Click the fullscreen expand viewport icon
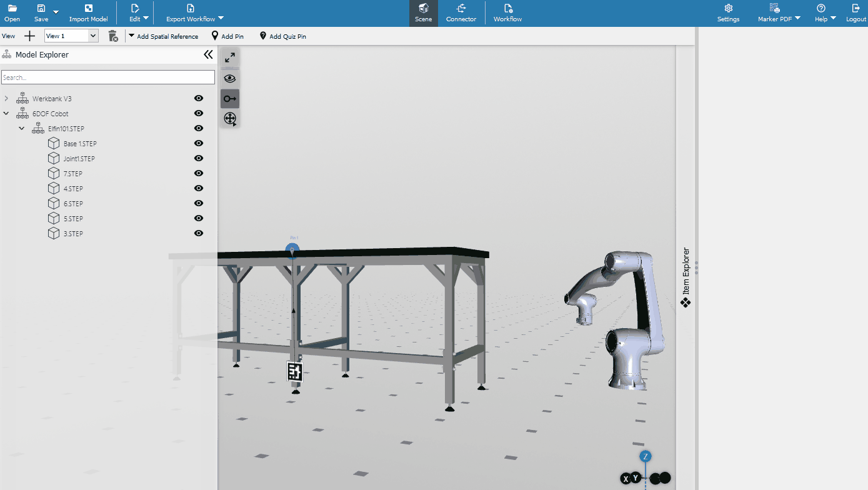The height and width of the screenshot is (490, 868). coord(230,57)
